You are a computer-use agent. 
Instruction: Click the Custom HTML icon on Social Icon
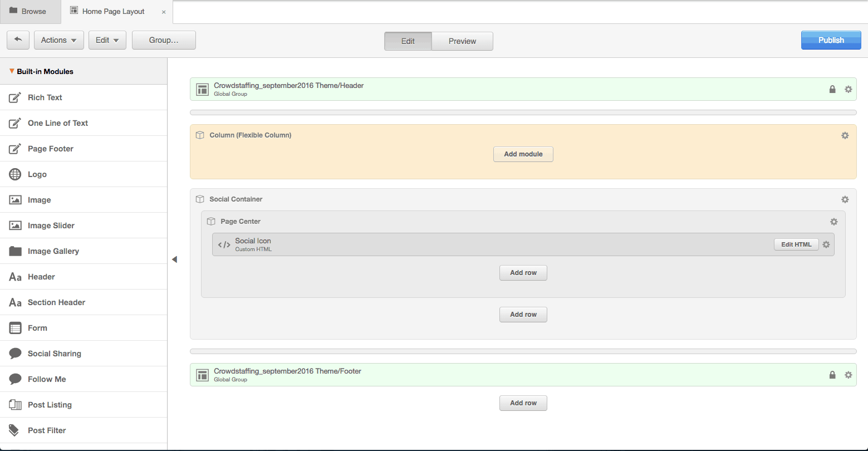(x=224, y=244)
